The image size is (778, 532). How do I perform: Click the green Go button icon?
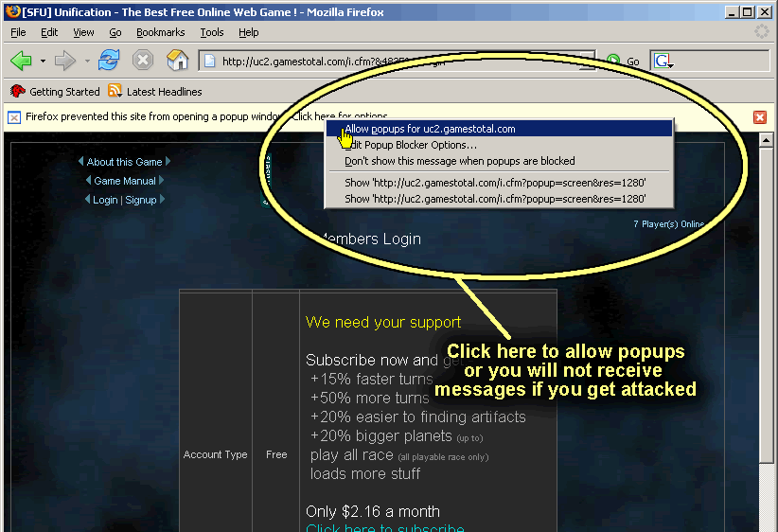click(614, 61)
